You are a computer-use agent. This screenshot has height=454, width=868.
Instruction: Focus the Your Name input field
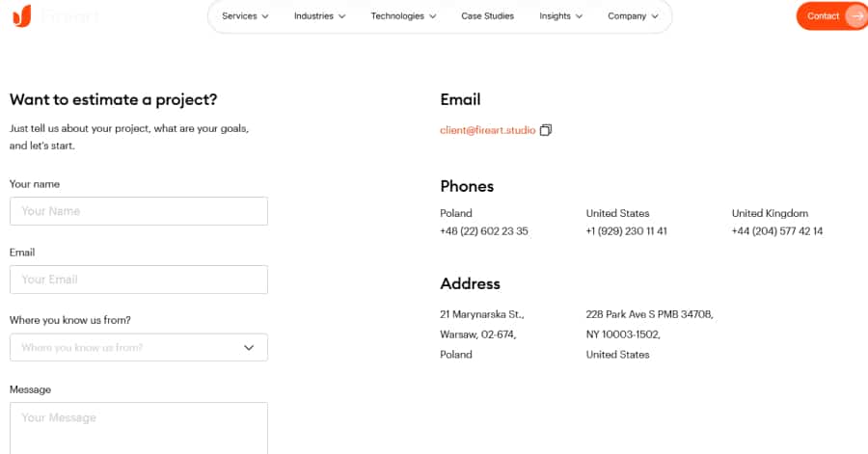138,211
